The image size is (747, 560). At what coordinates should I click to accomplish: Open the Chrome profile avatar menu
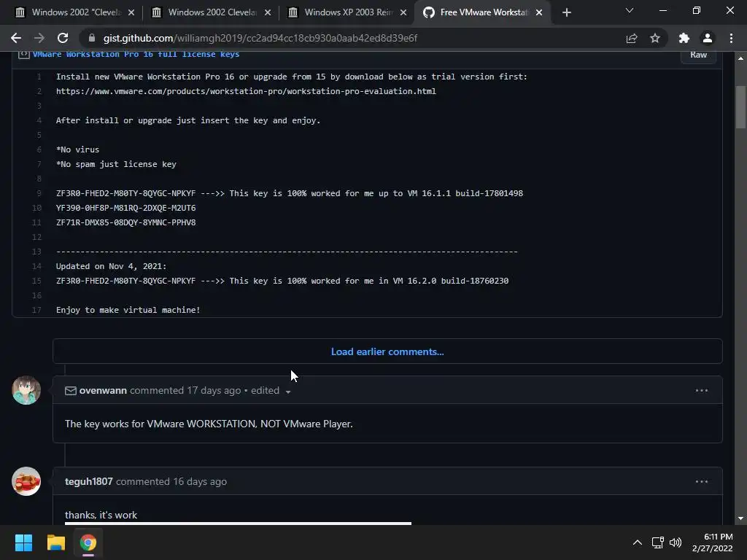[x=708, y=38]
